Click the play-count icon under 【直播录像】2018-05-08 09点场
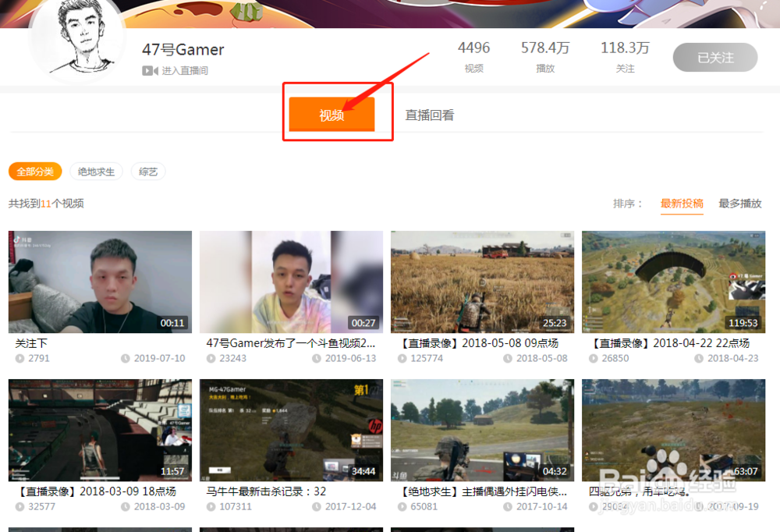 (x=403, y=358)
